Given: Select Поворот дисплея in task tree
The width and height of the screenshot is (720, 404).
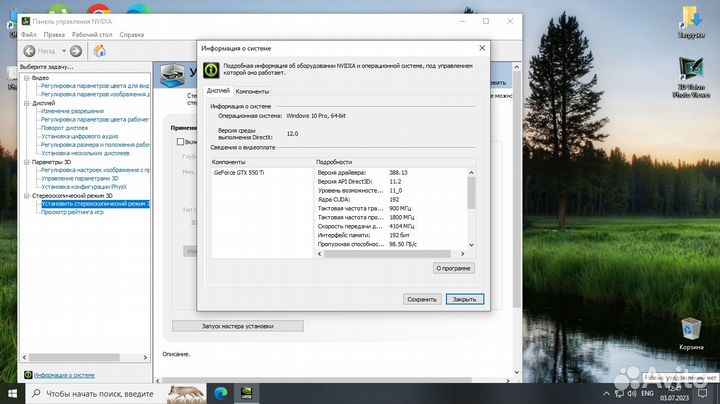Looking at the screenshot, I should coord(64,128).
